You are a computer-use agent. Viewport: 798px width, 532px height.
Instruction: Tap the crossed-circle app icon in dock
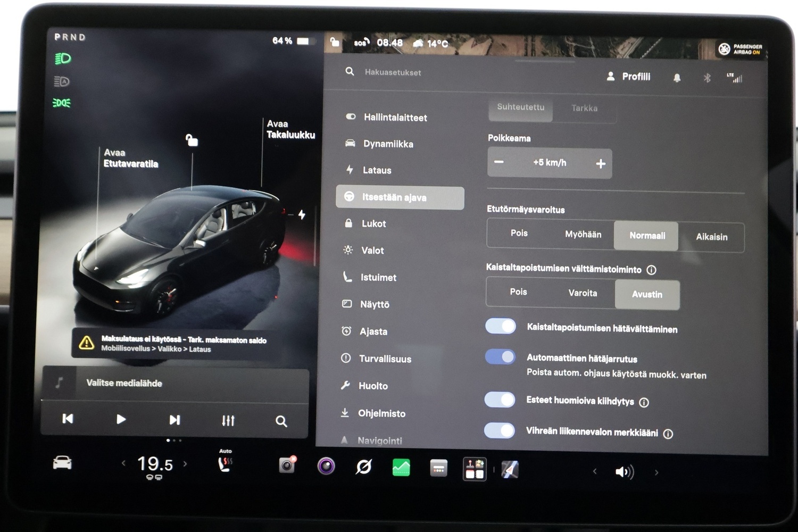[363, 467]
